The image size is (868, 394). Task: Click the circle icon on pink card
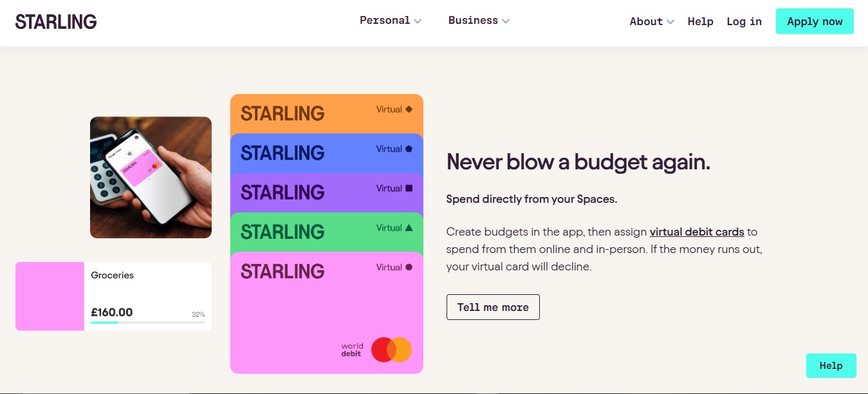pyautogui.click(x=409, y=267)
